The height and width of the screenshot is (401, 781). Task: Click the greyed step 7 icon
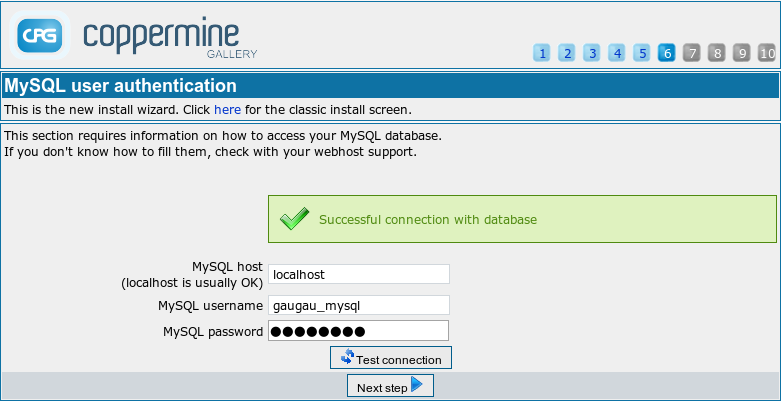(x=692, y=53)
